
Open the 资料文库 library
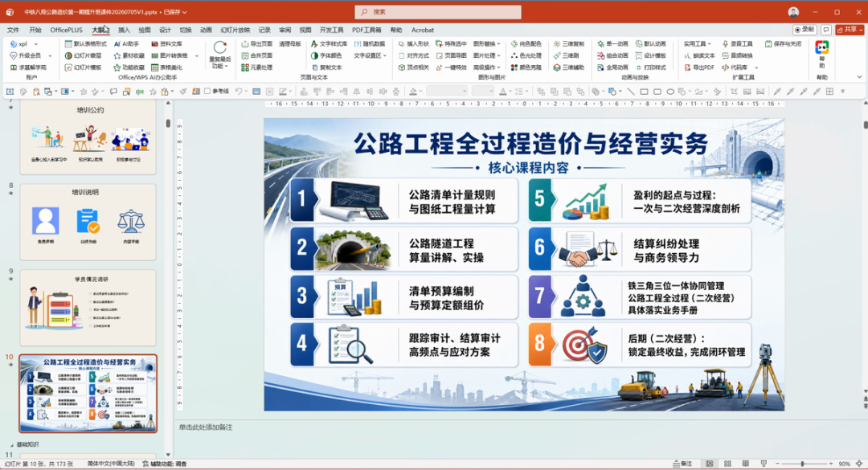point(166,43)
